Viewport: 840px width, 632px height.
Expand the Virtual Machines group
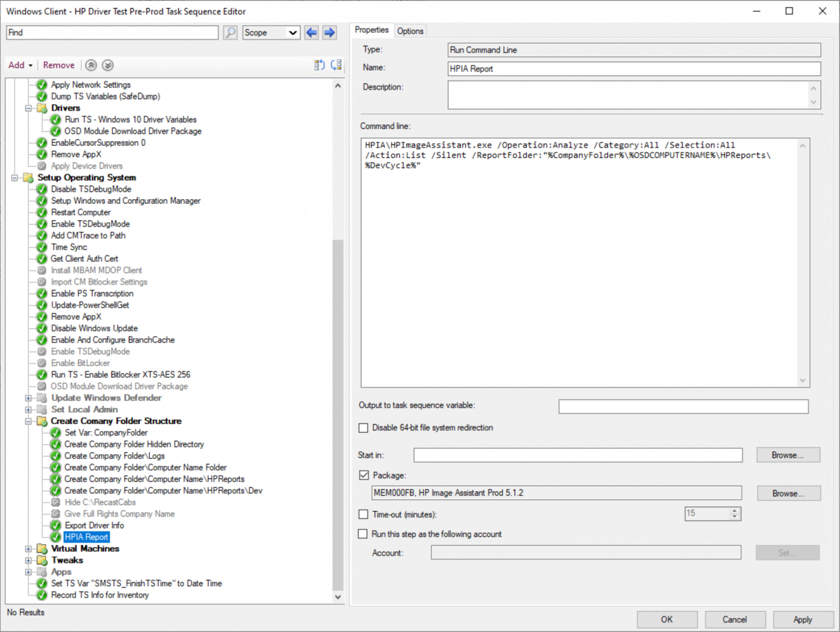(28, 548)
